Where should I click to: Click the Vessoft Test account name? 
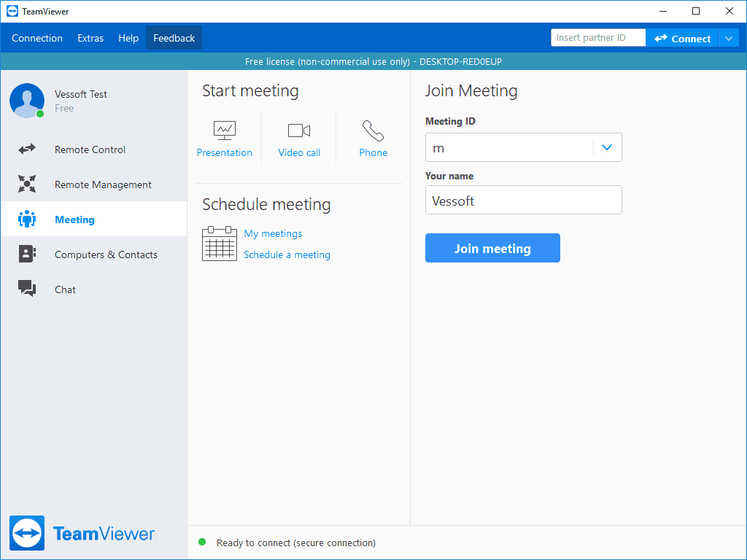[x=80, y=94]
